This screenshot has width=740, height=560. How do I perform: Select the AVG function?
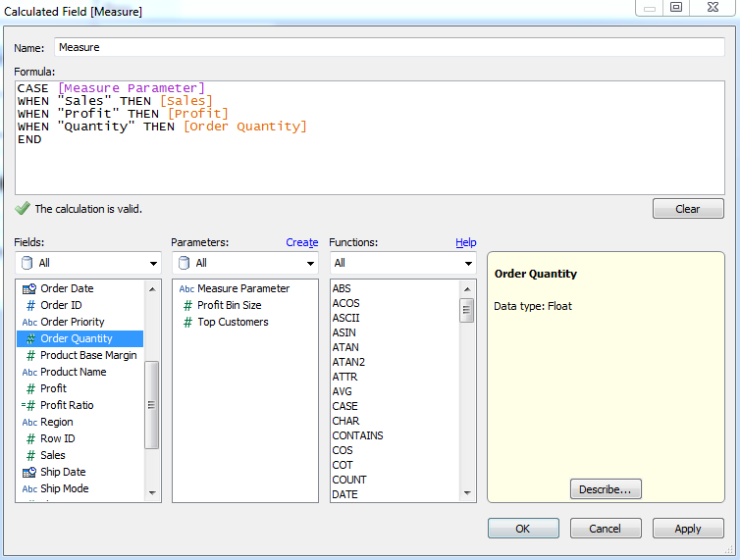(x=343, y=391)
